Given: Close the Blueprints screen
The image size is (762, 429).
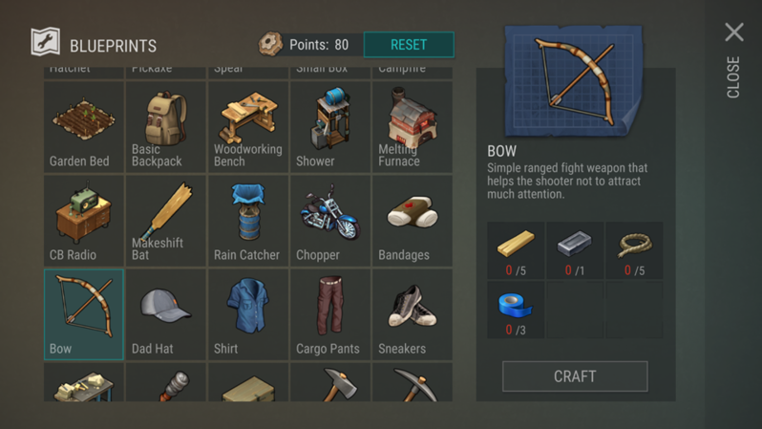Looking at the screenshot, I should 734,59.
